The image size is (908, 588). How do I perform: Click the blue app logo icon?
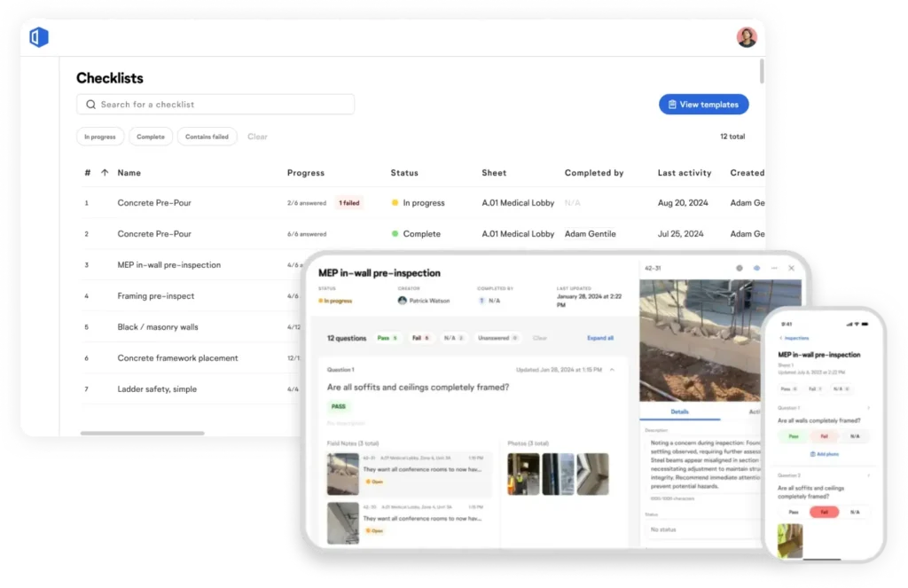pos(38,37)
